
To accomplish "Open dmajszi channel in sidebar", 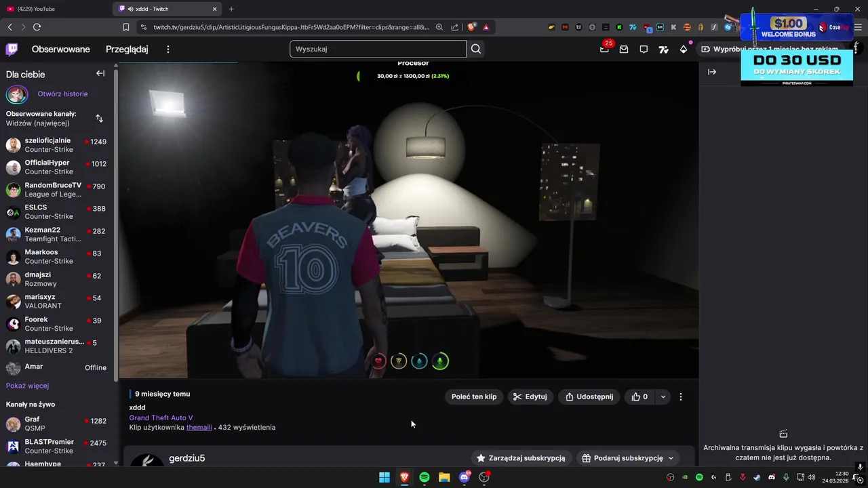I will click(56, 279).
